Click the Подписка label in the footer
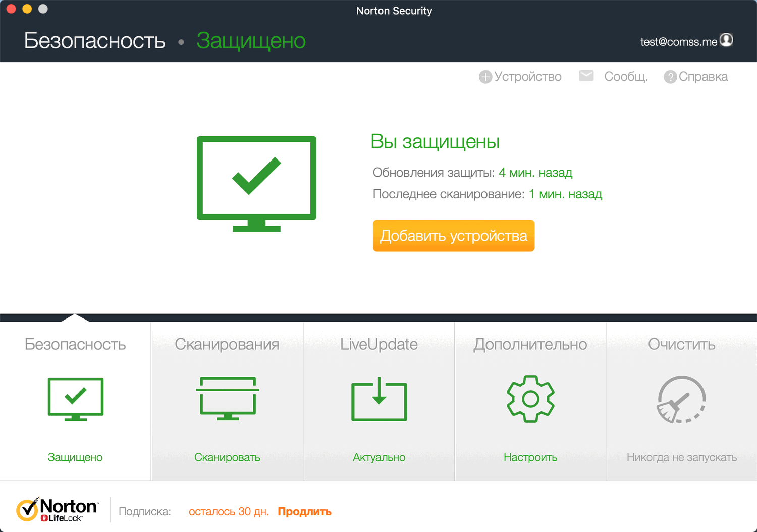The width and height of the screenshot is (757, 532). (x=145, y=512)
